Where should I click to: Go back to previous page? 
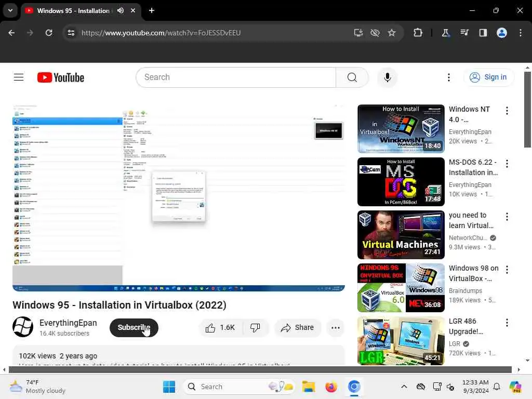click(11, 33)
